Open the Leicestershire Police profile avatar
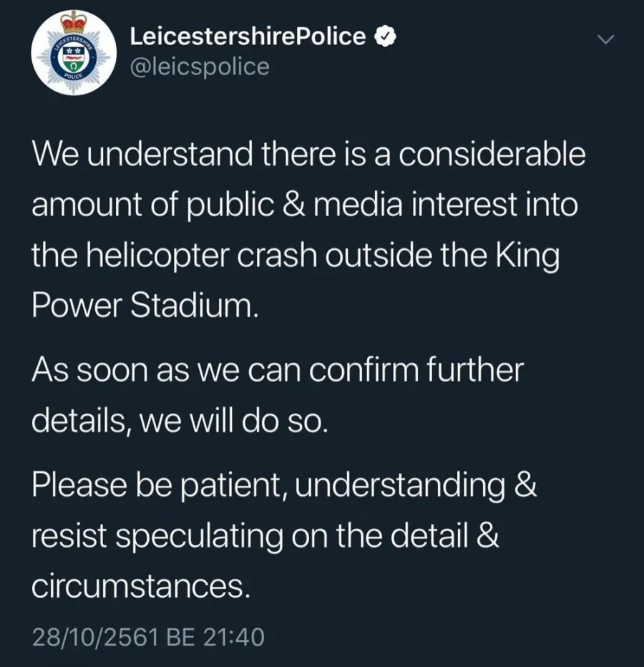The image size is (644, 667). point(73,54)
